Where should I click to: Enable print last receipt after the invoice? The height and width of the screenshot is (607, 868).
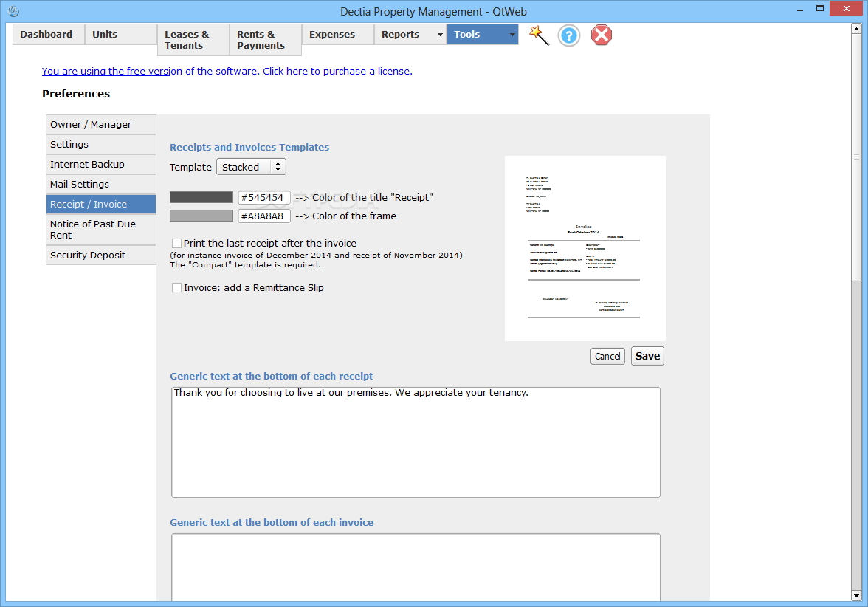click(176, 243)
